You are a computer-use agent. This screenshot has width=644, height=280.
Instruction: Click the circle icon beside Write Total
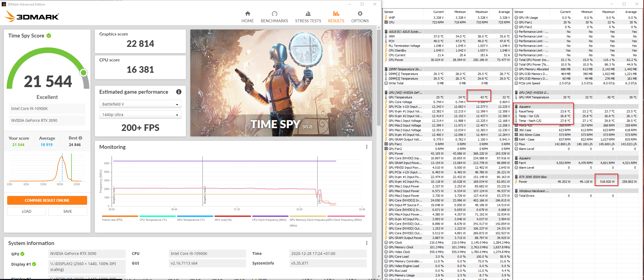386,83
